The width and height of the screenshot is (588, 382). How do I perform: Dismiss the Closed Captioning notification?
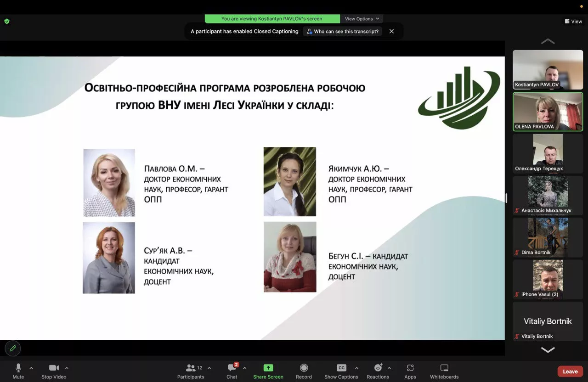(x=391, y=31)
